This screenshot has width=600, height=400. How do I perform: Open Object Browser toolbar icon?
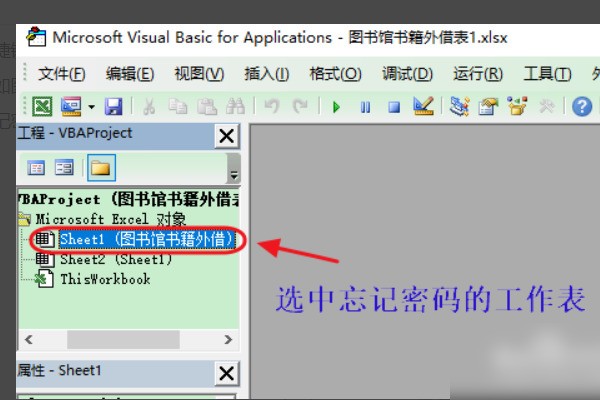point(517,106)
